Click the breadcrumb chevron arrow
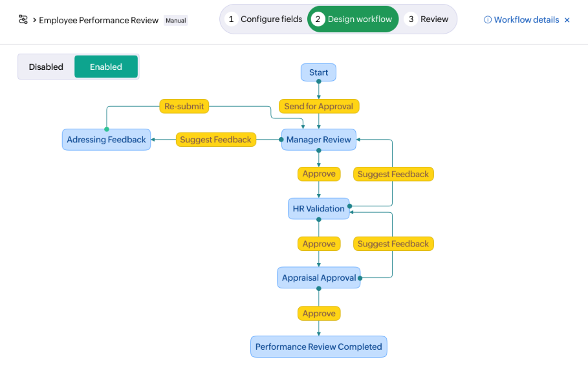This screenshot has height=366, width=588. point(34,20)
